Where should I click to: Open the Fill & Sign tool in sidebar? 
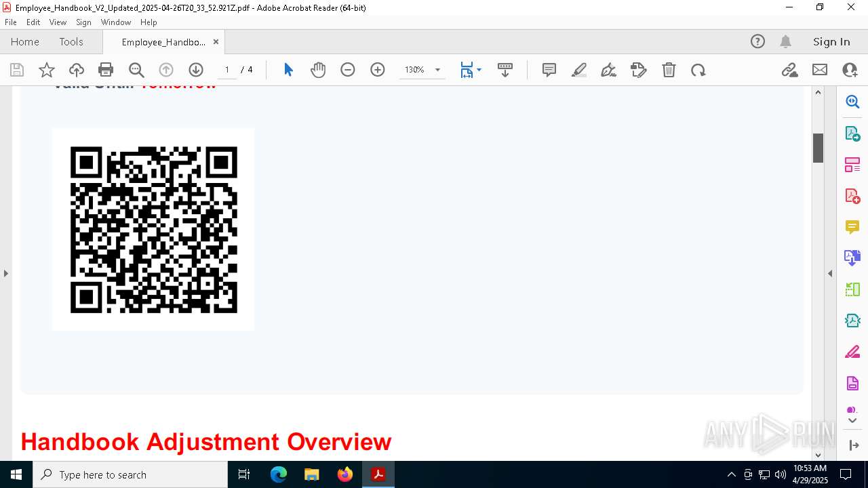tap(852, 352)
